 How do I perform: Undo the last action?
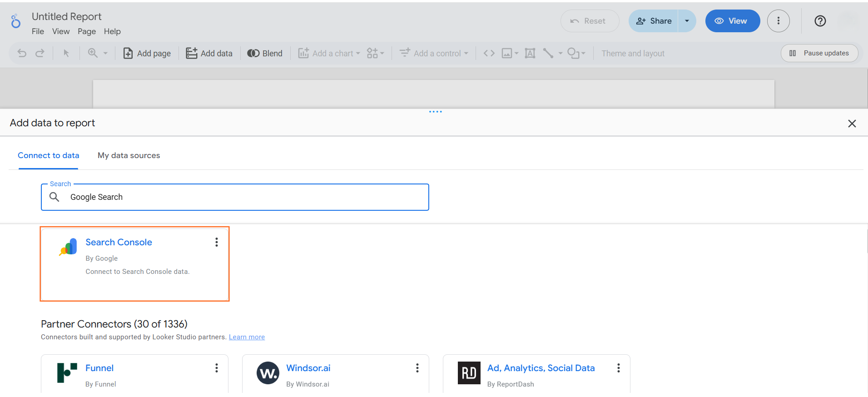[22, 53]
